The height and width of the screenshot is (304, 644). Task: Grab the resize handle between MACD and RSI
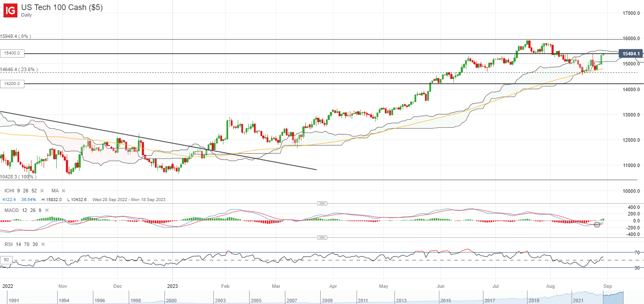322,238
